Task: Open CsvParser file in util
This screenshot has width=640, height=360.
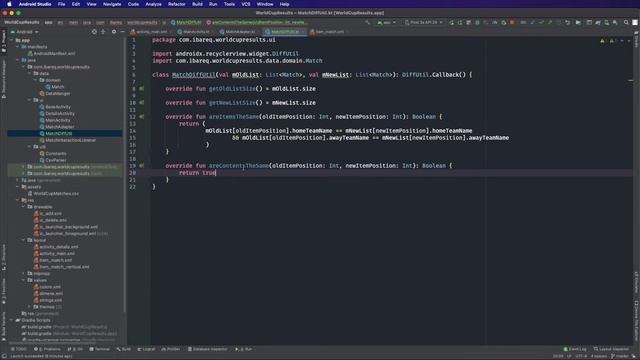Action: [x=53, y=160]
